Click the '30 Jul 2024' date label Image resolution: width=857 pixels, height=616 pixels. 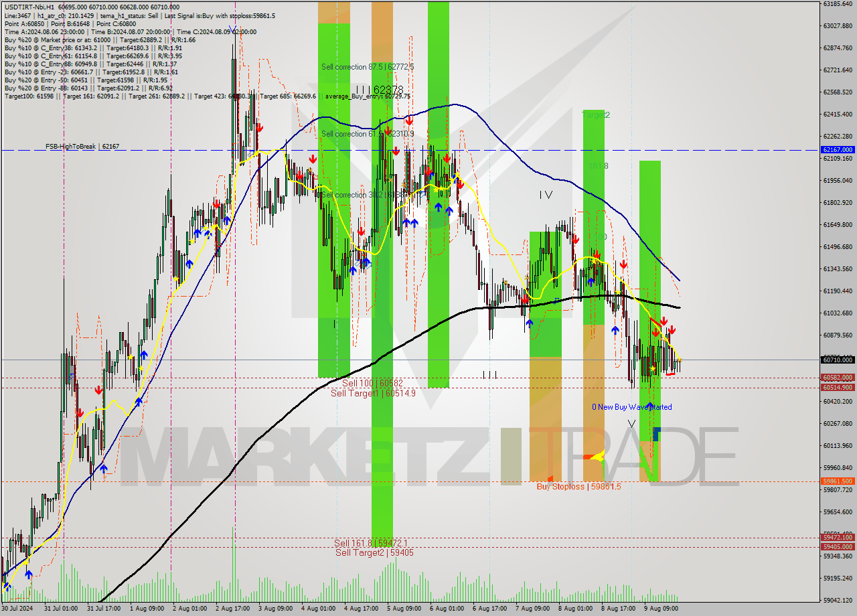(17, 609)
